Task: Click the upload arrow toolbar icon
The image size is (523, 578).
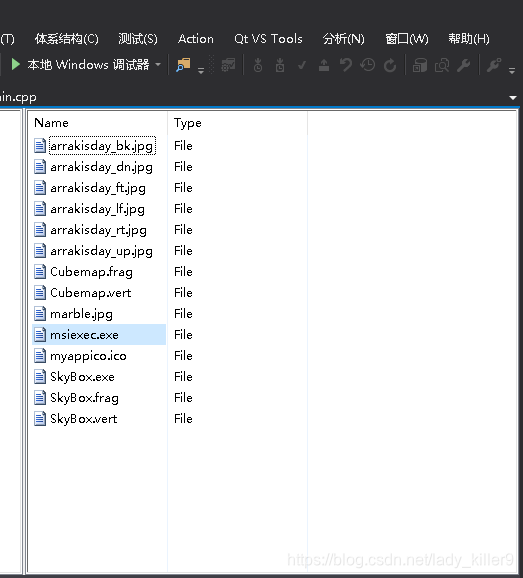Action: point(324,65)
